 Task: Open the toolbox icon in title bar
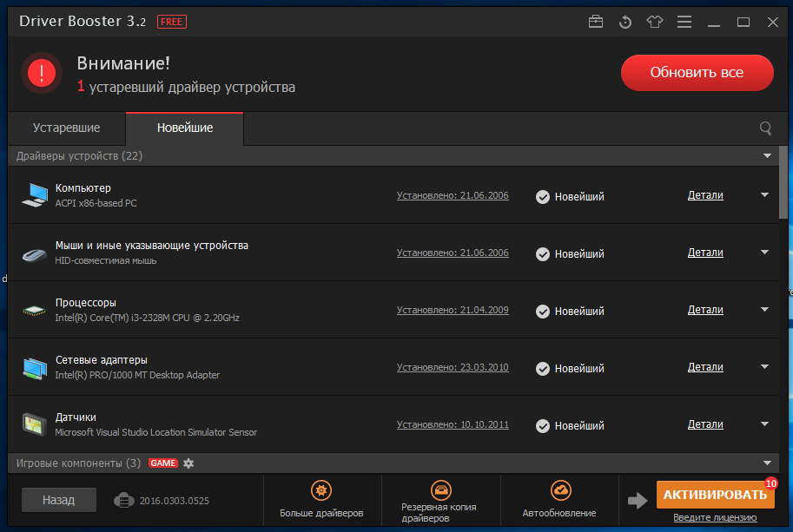(596, 22)
